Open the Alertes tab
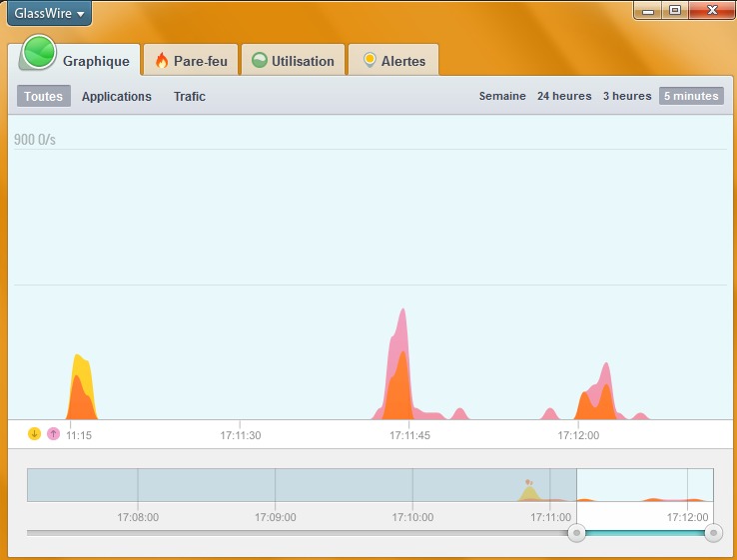Screen dimensions: 737x560 (393, 60)
